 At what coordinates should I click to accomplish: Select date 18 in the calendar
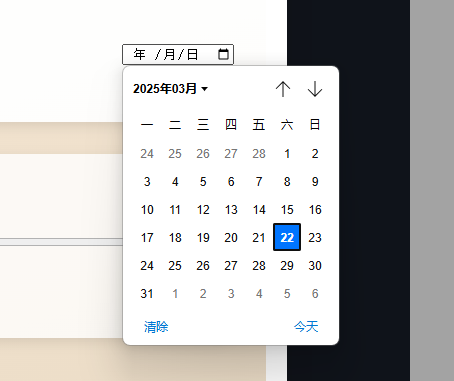coord(175,238)
